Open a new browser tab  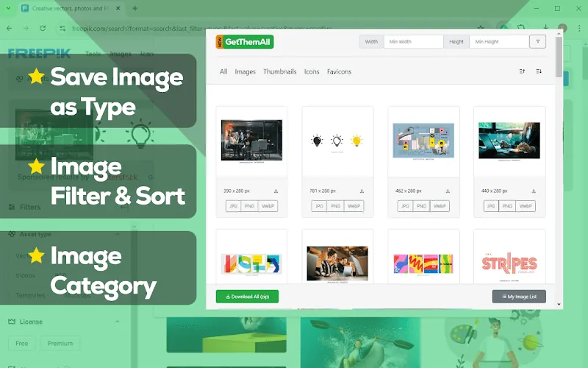(135, 8)
